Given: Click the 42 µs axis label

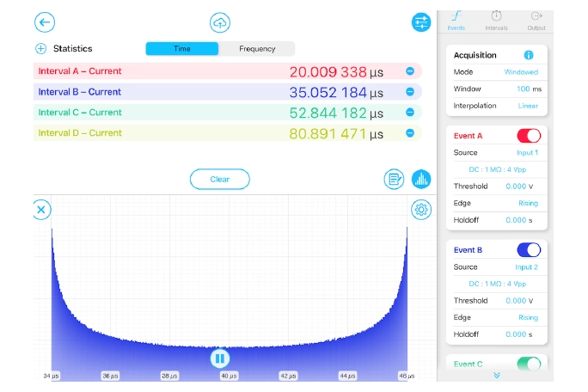Looking at the screenshot, I should coord(288,376).
